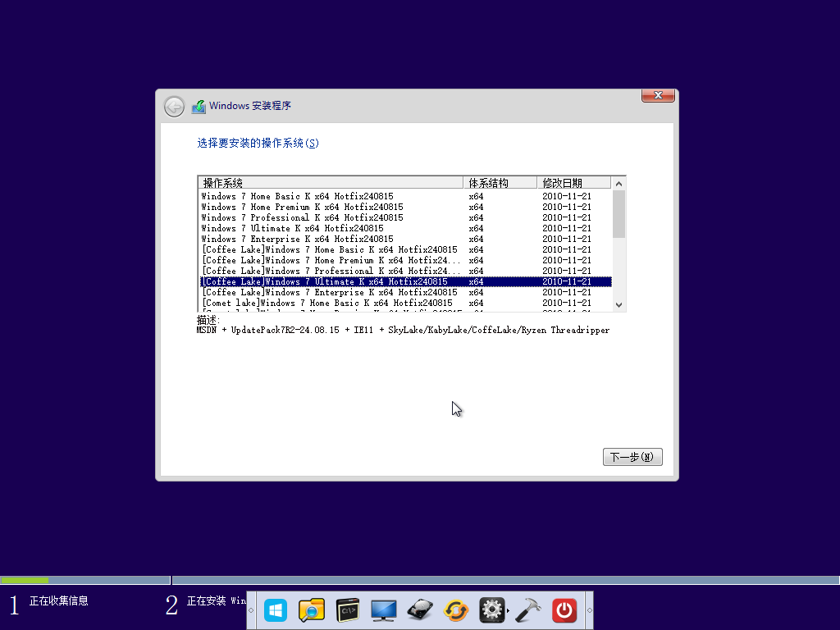Close the Windows setup dialog
Screen dimensions: 840x630
pyautogui.click(x=658, y=95)
